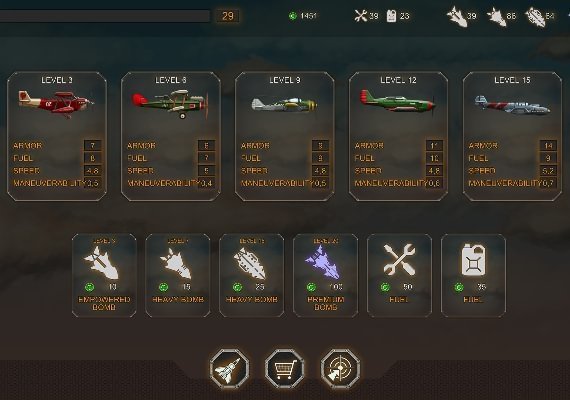Click the experience progress bar
Image resolution: width=570 pixels, height=400 pixels.
tap(105, 16)
